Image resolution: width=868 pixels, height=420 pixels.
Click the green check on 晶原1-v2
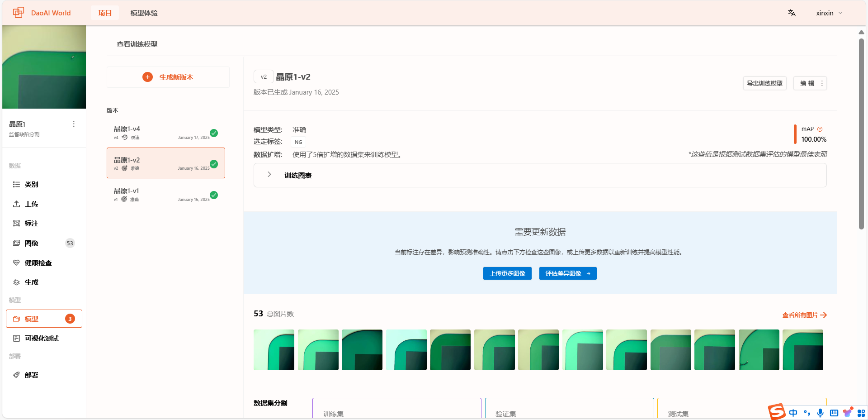[x=214, y=164]
